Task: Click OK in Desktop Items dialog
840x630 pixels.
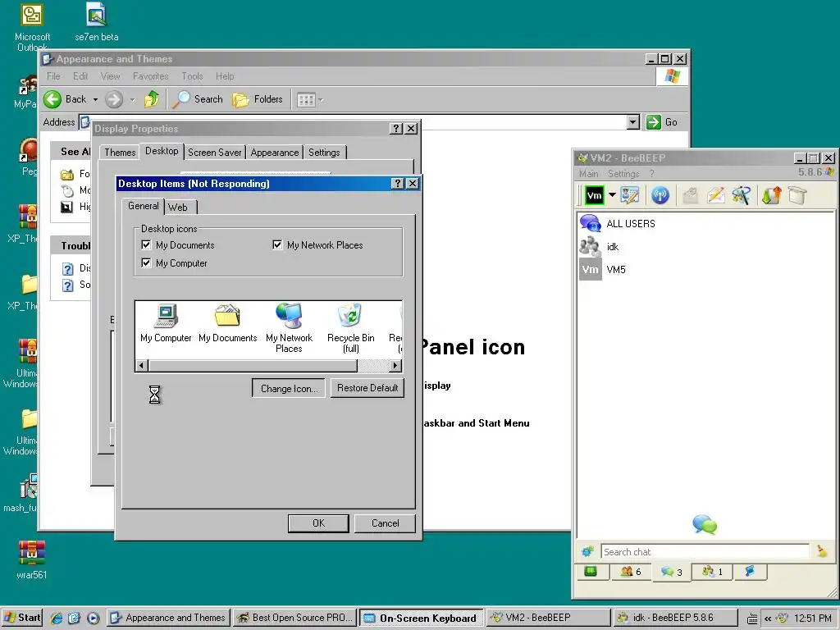Action: pos(318,523)
